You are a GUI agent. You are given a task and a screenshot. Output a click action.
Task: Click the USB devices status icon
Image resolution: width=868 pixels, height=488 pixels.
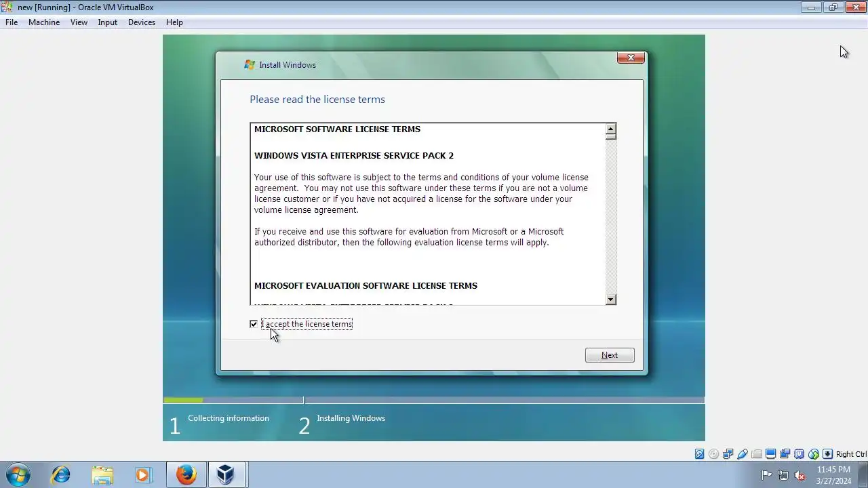coord(742,454)
